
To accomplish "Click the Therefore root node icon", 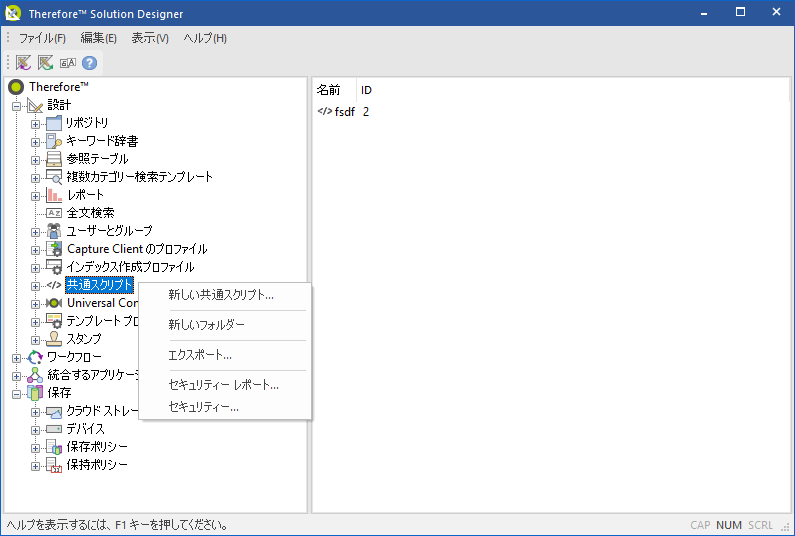I will tap(16, 87).
